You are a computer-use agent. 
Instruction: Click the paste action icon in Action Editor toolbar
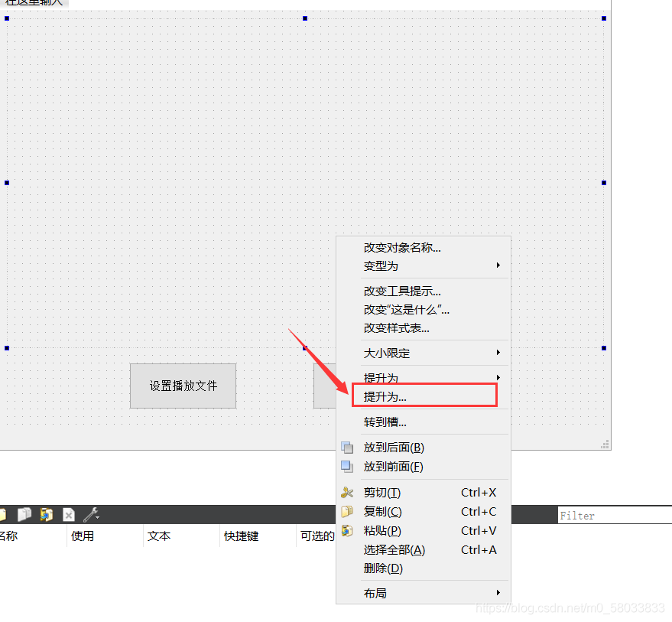point(47,514)
